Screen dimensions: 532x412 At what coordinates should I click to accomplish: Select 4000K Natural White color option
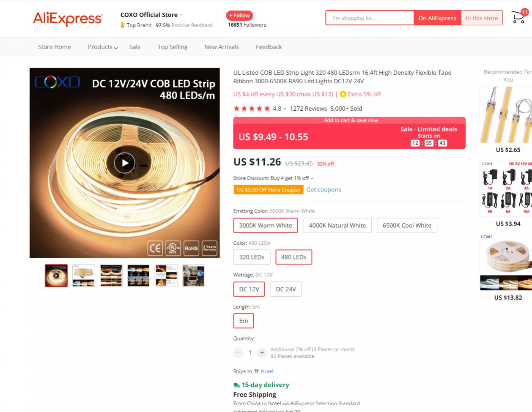pos(337,225)
